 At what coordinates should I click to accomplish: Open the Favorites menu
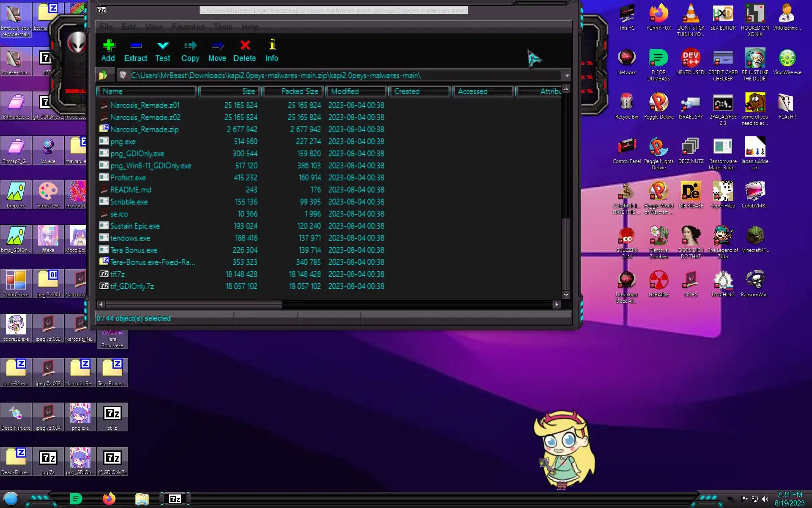pyautogui.click(x=188, y=27)
